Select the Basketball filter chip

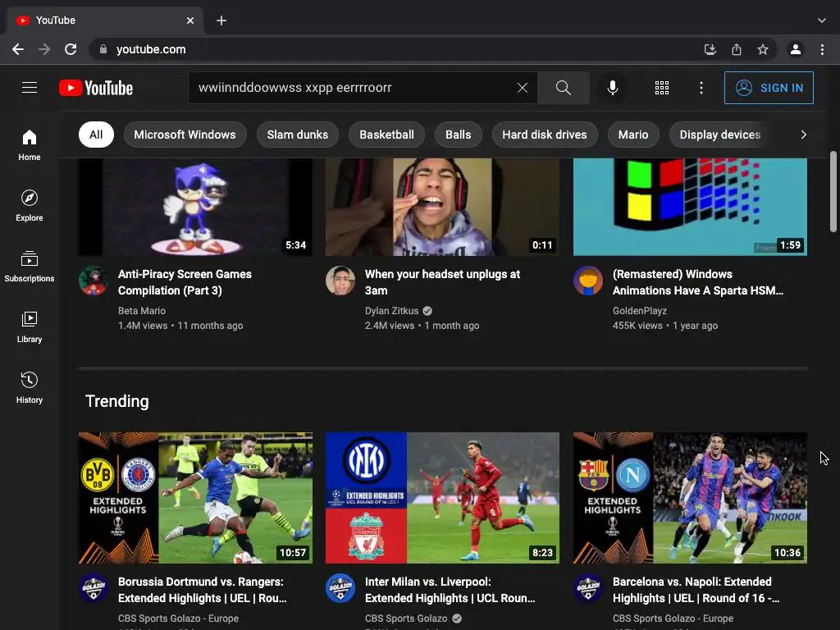click(386, 135)
